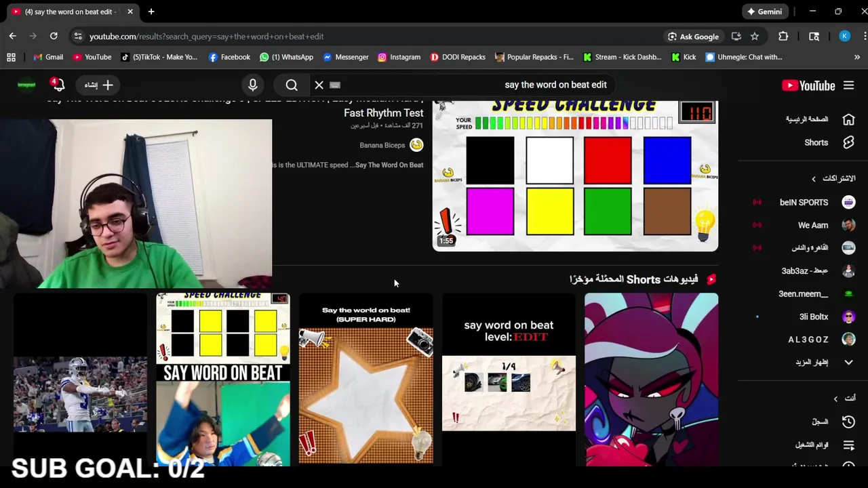Image resolution: width=868 pixels, height=488 pixels.
Task: Open YouTube notifications bell
Action: 58,85
